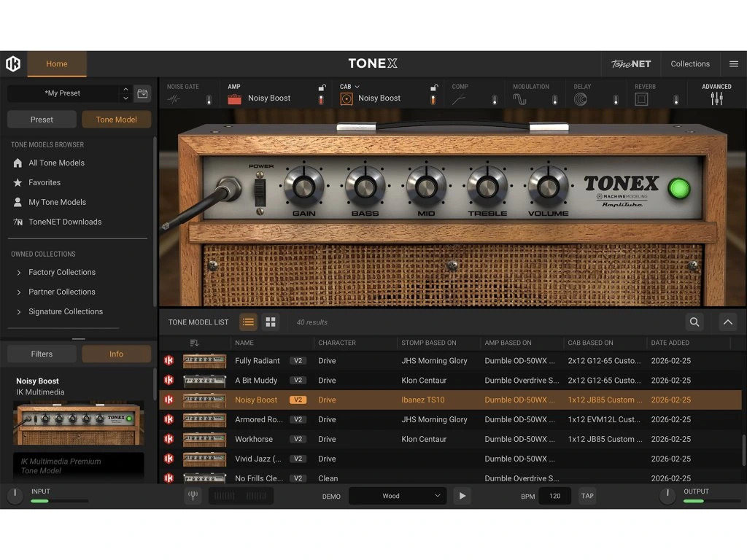Click the AMP lock icon
Screen dimensions: 747x560
[322, 87]
